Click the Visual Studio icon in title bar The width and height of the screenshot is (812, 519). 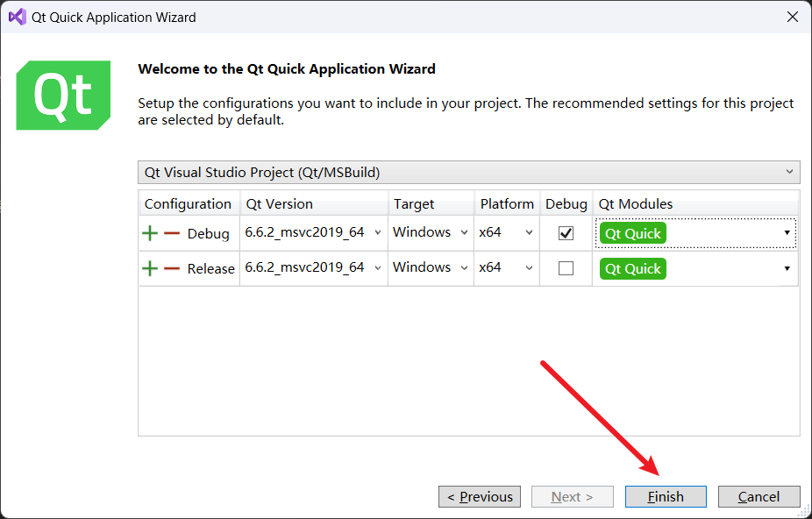[17, 17]
